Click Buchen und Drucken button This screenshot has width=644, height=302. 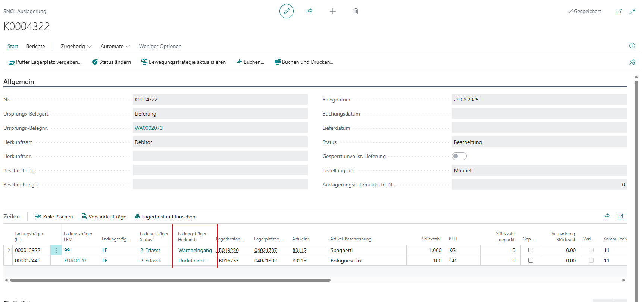pos(304,62)
